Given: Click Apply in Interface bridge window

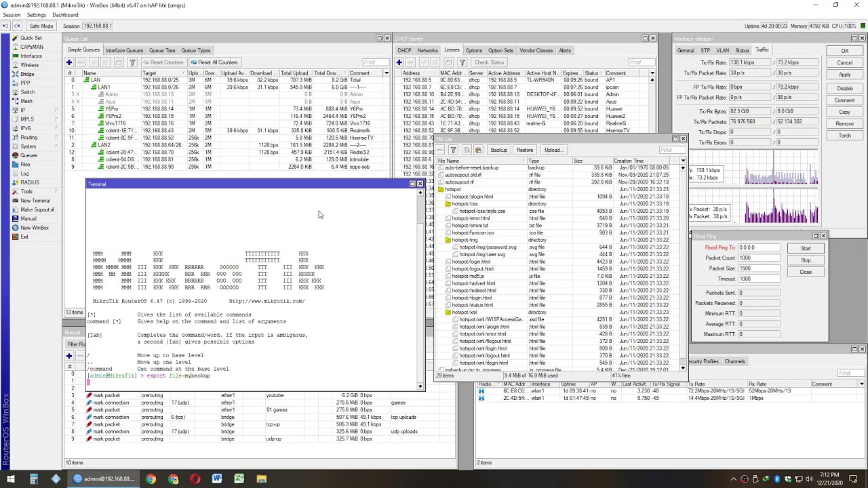Looking at the screenshot, I should point(844,75).
